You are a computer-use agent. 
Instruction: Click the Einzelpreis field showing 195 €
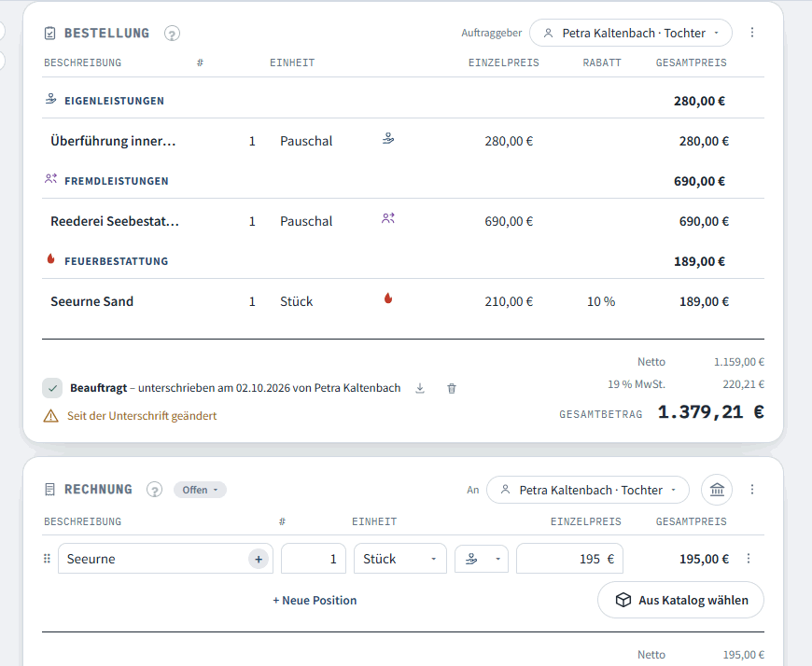tap(569, 559)
